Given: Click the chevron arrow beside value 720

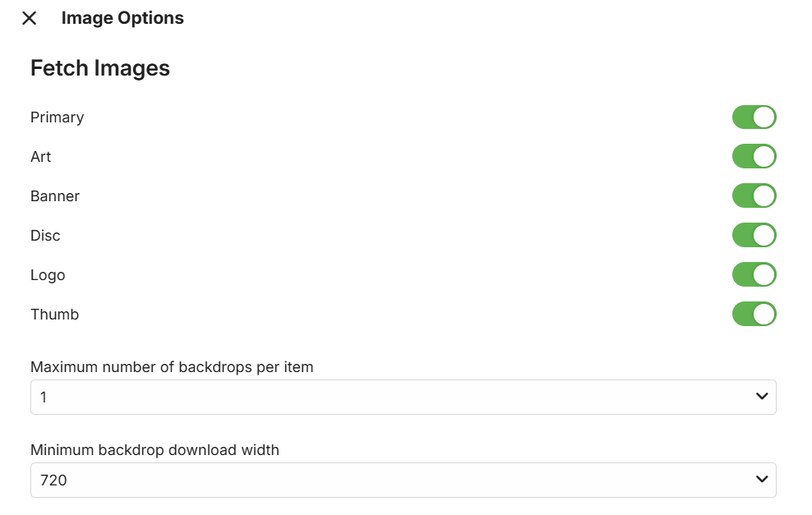Looking at the screenshot, I should 761,481.
